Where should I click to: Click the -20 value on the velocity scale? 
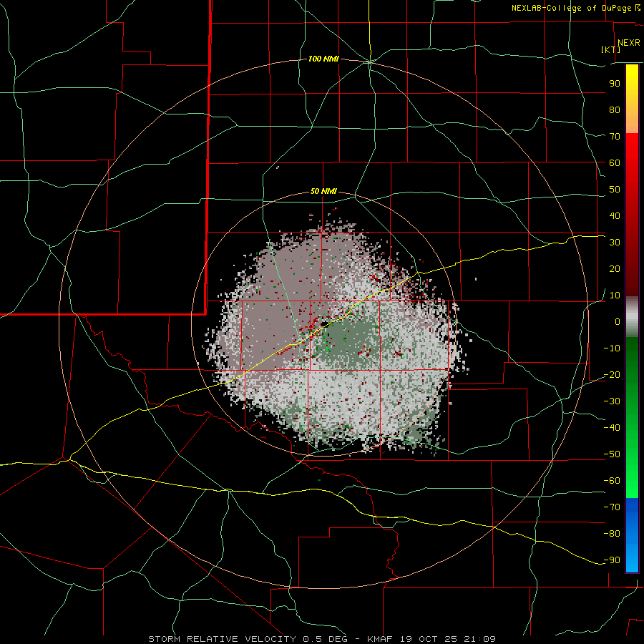coord(612,374)
